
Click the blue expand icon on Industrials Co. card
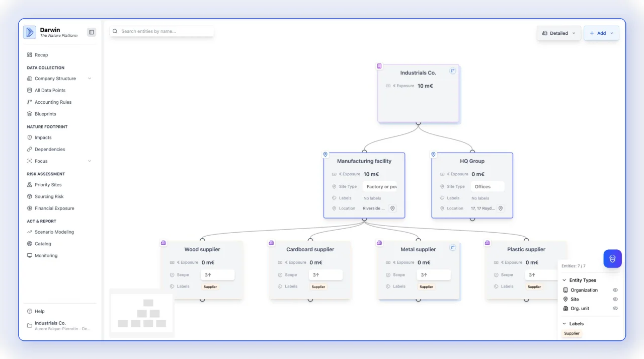click(x=452, y=70)
